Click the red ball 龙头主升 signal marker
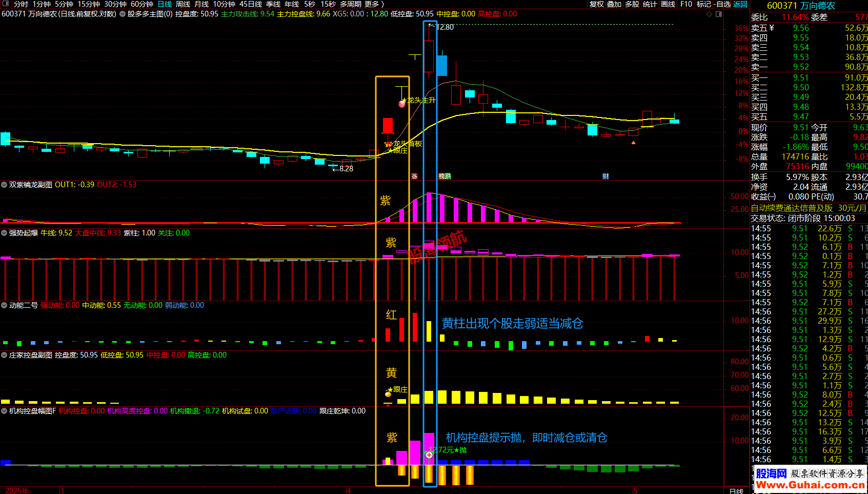The height and width of the screenshot is (494, 868). [402, 104]
